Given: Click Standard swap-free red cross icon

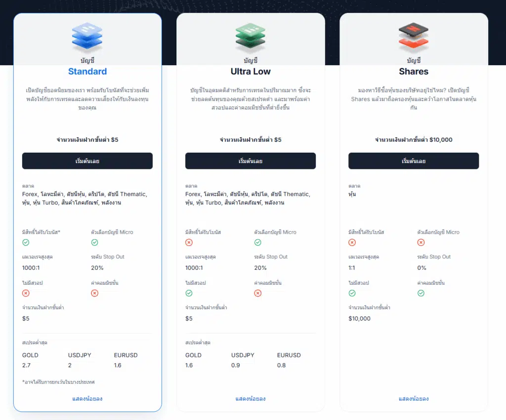Looking at the screenshot, I should coord(26,293).
